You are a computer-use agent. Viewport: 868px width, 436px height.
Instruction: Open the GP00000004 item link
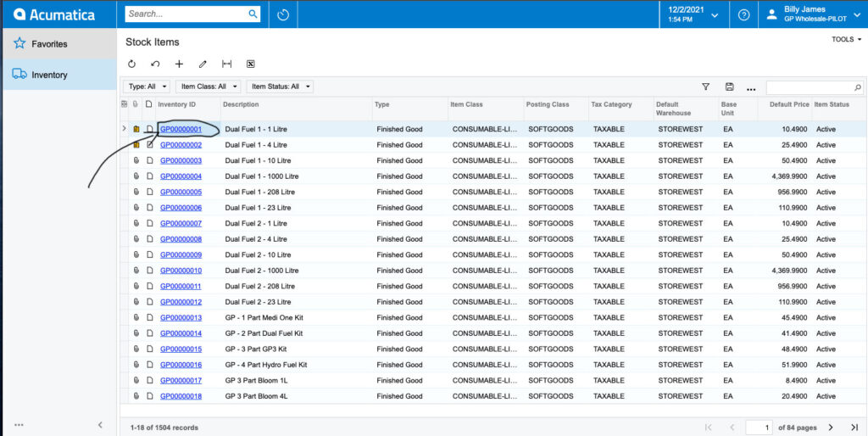point(181,176)
